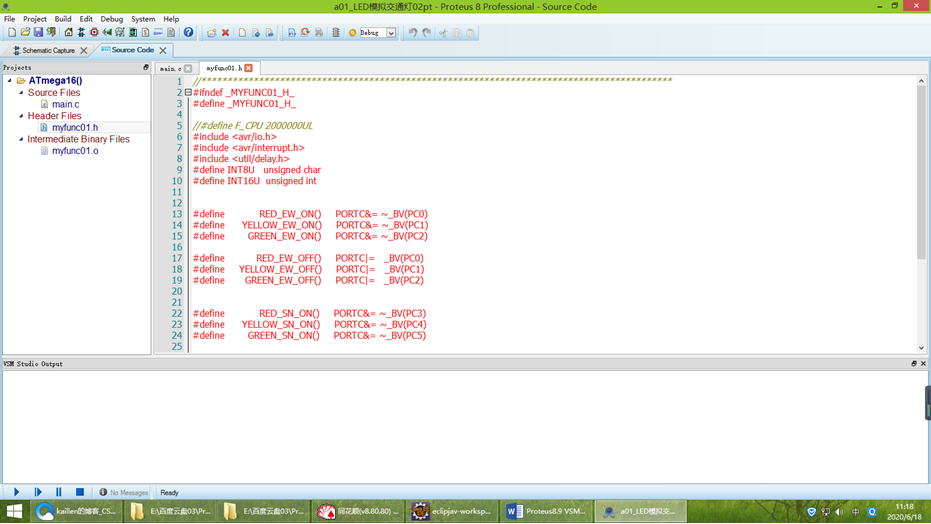Open the Help menu
Image resolution: width=931 pixels, height=524 pixels.
[x=171, y=19]
